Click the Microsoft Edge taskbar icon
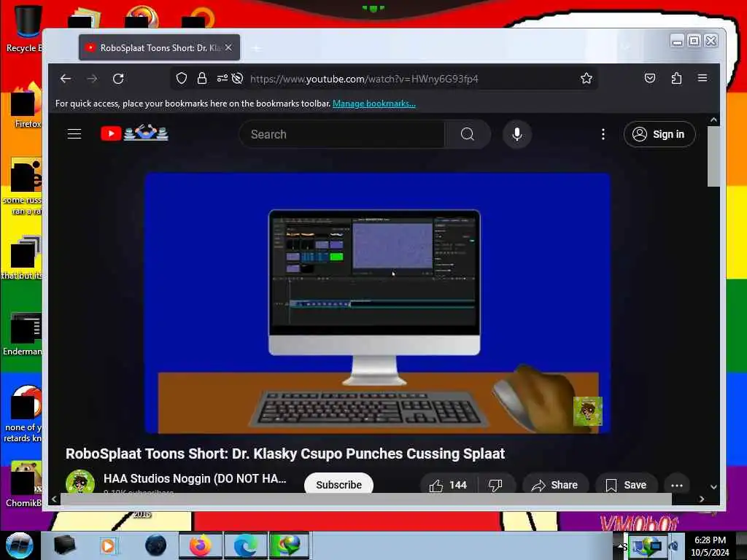747x560 pixels. coord(245,545)
